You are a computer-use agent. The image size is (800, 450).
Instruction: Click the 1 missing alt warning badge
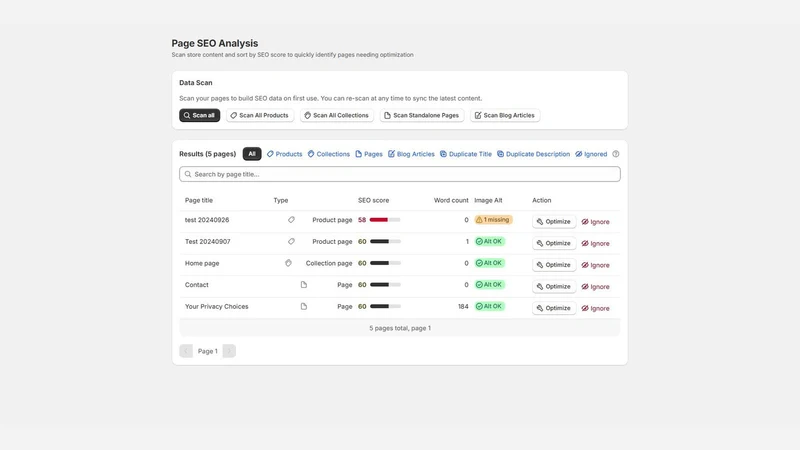493,220
